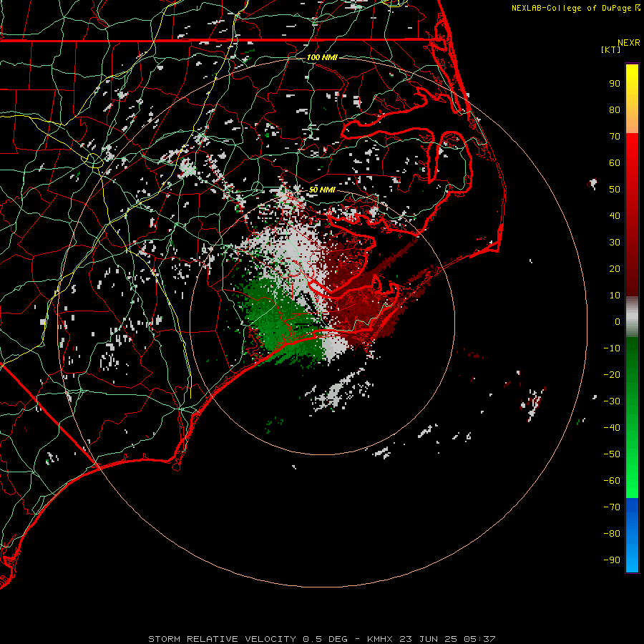Click the gray zero-velocity segment of color bar
644x644 pixels.
tap(632, 317)
